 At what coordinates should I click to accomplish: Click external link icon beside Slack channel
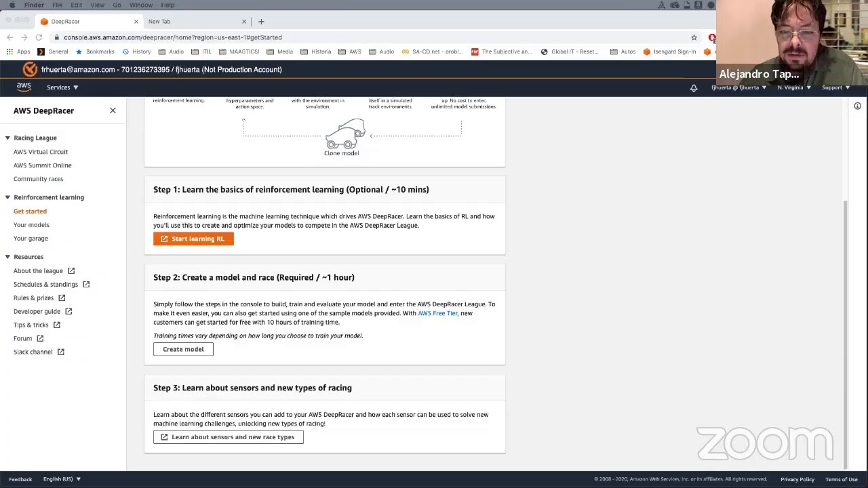[x=60, y=352]
